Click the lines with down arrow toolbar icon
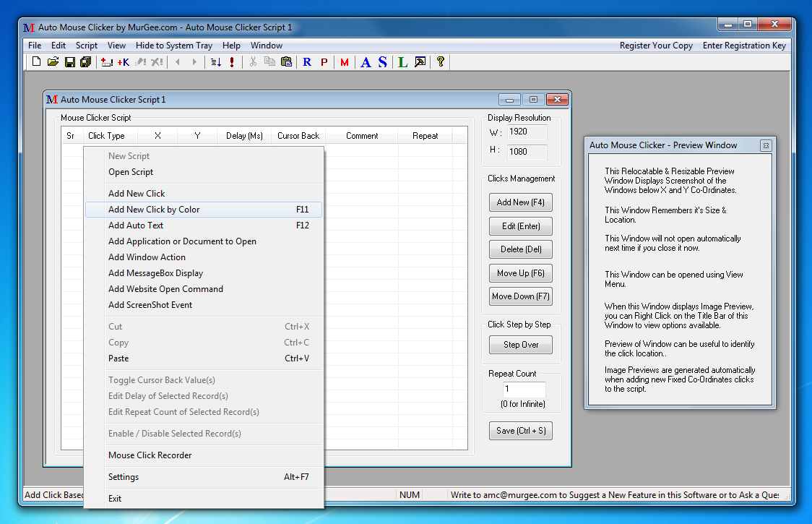This screenshot has width=812, height=524. coord(215,61)
